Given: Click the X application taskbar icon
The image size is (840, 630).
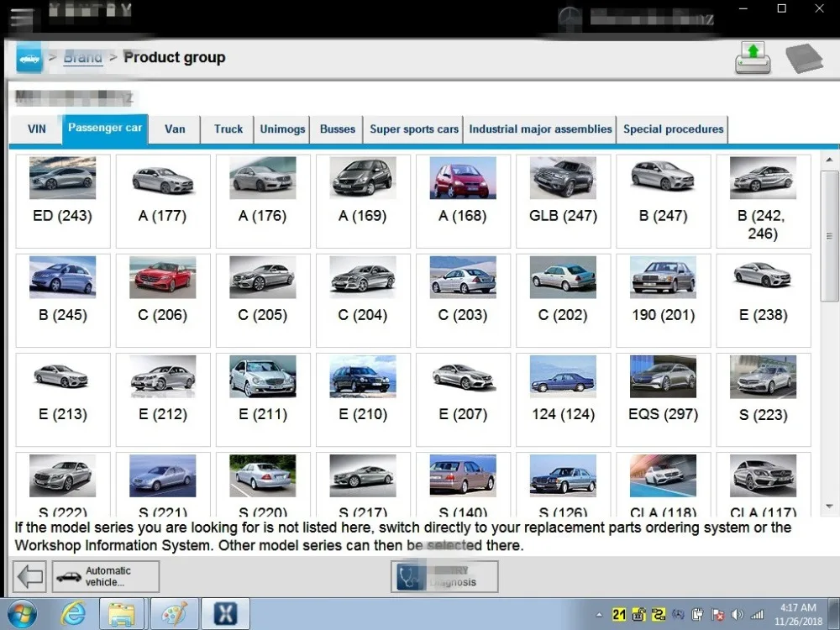Looking at the screenshot, I should pos(225,614).
